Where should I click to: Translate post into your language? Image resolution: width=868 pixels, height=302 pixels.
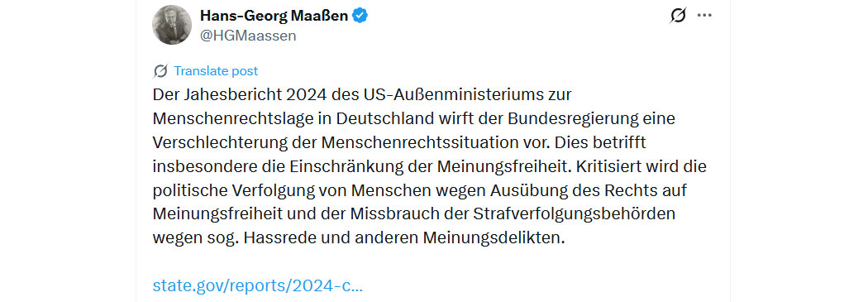(x=216, y=71)
